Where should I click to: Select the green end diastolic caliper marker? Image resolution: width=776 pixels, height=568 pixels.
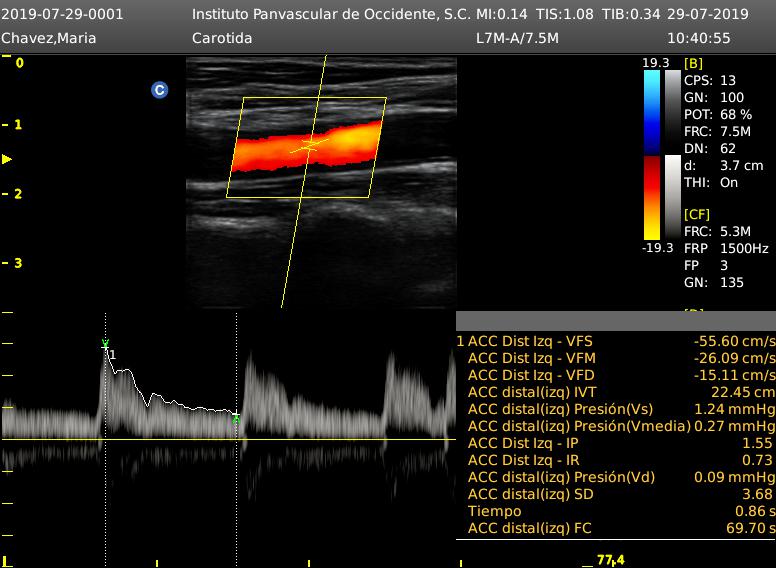(x=237, y=418)
